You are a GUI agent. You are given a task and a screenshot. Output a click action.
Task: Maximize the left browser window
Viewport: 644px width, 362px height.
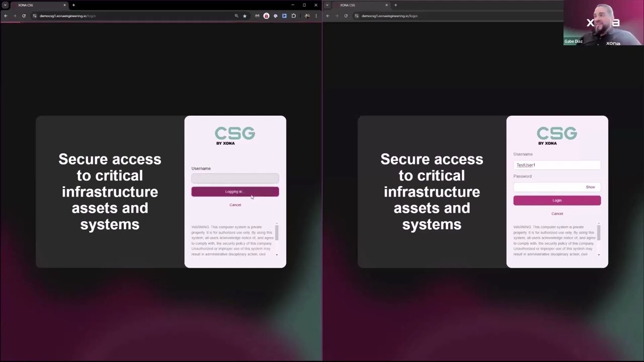tap(304, 5)
